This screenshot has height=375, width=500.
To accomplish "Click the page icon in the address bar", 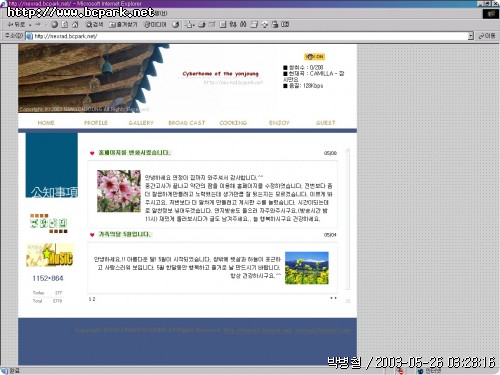I will (29, 36).
